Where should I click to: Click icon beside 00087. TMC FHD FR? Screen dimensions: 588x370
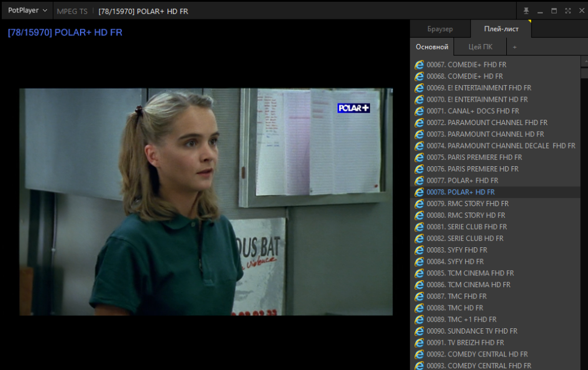(x=419, y=297)
